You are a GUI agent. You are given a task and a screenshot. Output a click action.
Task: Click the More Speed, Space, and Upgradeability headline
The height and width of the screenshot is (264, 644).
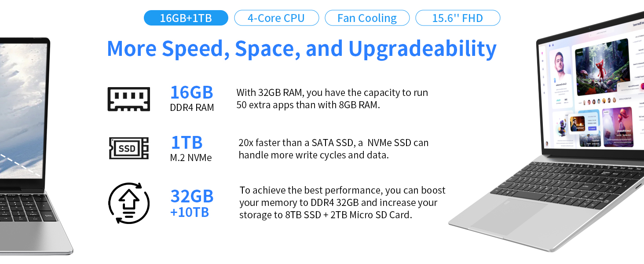coord(302,49)
